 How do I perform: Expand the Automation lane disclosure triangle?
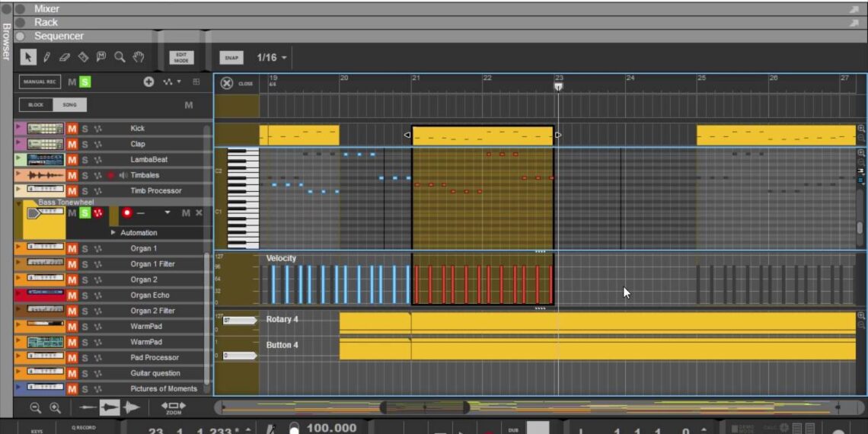tap(113, 233)
